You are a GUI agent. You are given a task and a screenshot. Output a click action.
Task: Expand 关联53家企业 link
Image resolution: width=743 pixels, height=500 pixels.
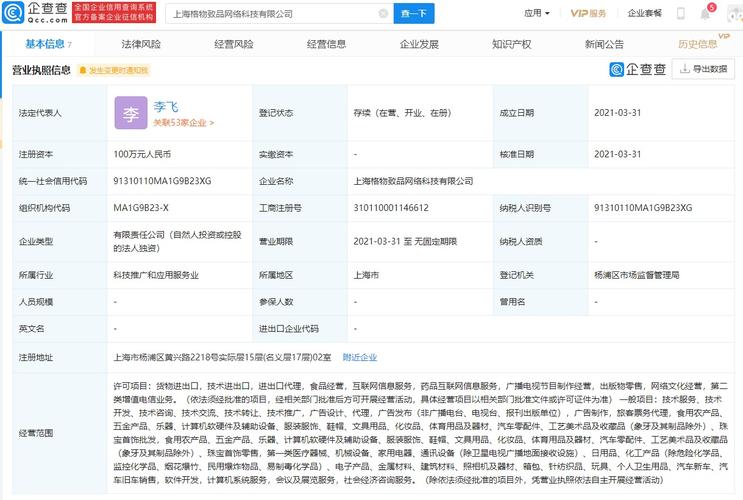[183, 123]
